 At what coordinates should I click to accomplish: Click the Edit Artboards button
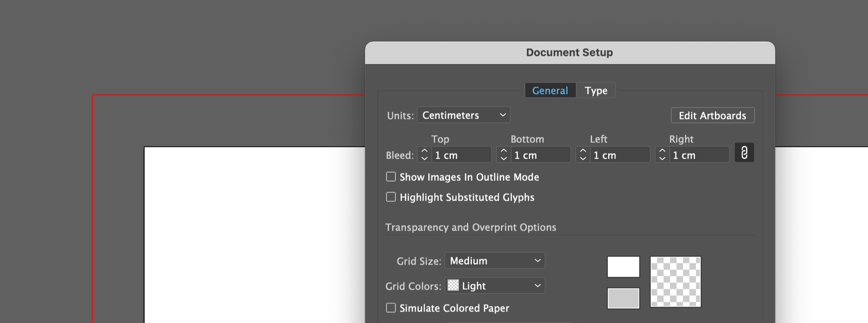pos(712,116)
